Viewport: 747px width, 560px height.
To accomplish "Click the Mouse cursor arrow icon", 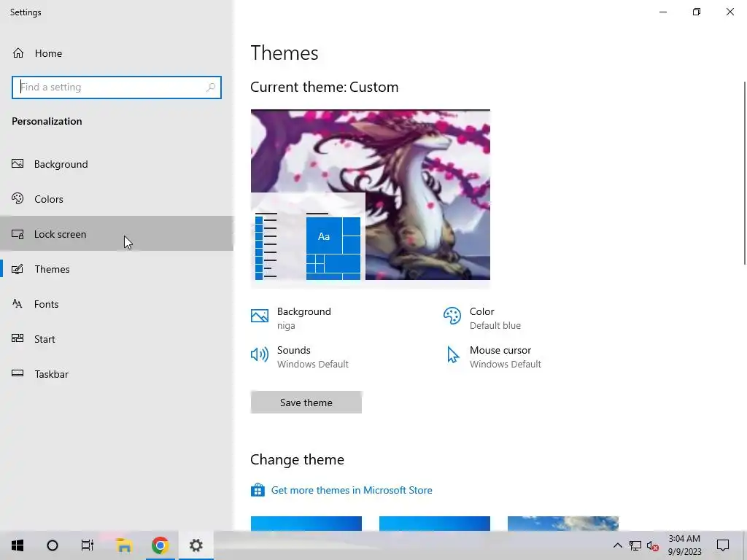I will [x=453, y=355].
